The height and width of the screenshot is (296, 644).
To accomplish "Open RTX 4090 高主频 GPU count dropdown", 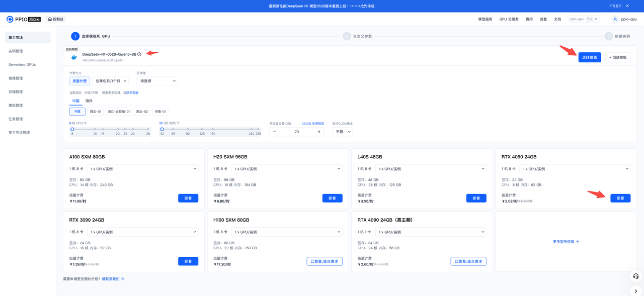I will pos(431,232).
